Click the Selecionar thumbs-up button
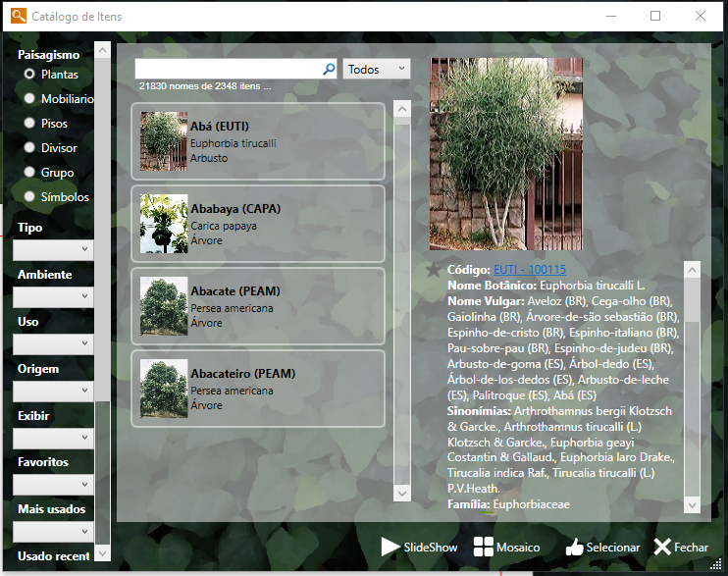The height and width of the screenshot is (576, 728). [575, 547]
